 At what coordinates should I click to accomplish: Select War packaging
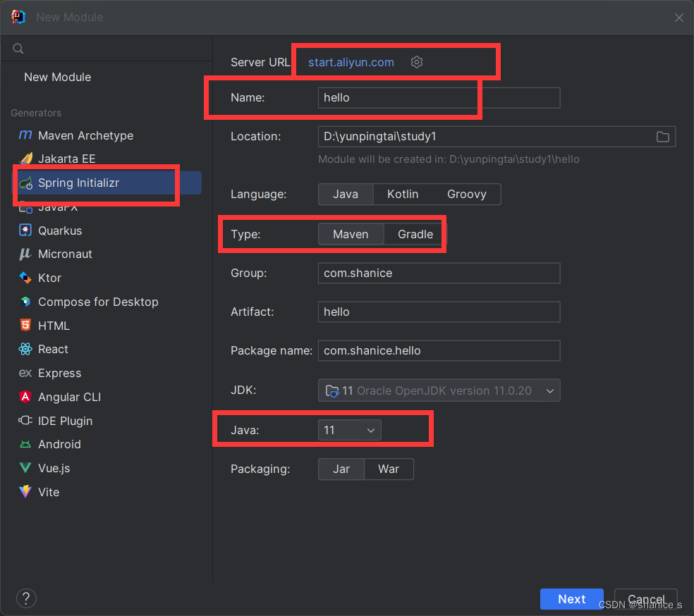pyautogui.click(x=388, y=469)
